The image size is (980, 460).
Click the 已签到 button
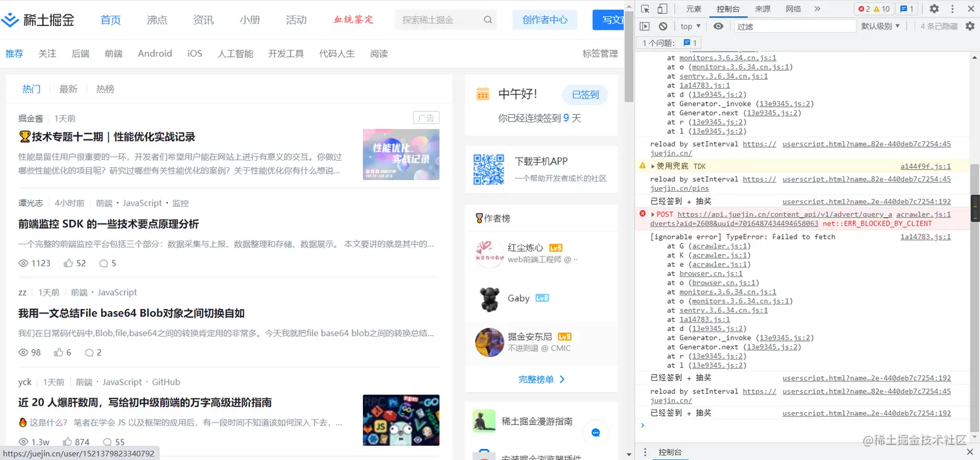[x=585, y=95]
